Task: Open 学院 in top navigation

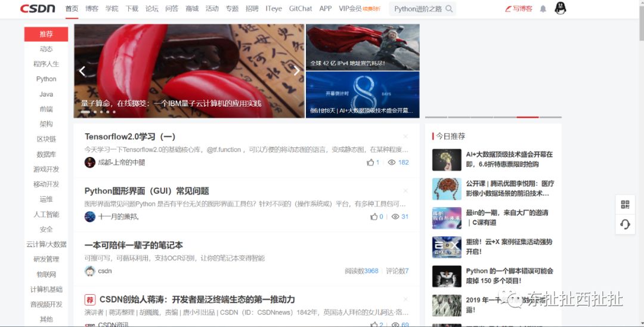Action: coord(112,8)
